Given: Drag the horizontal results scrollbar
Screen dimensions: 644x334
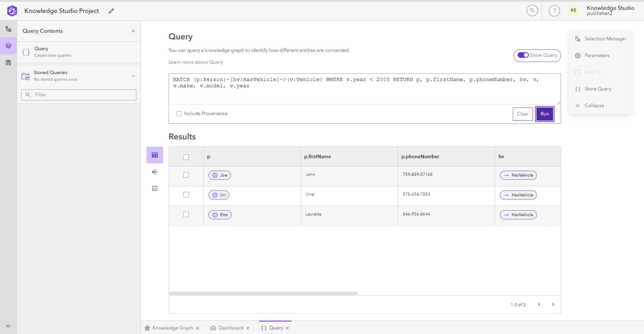Looking at the screenshot, I should pyautogui.click(x=263, y=293).
